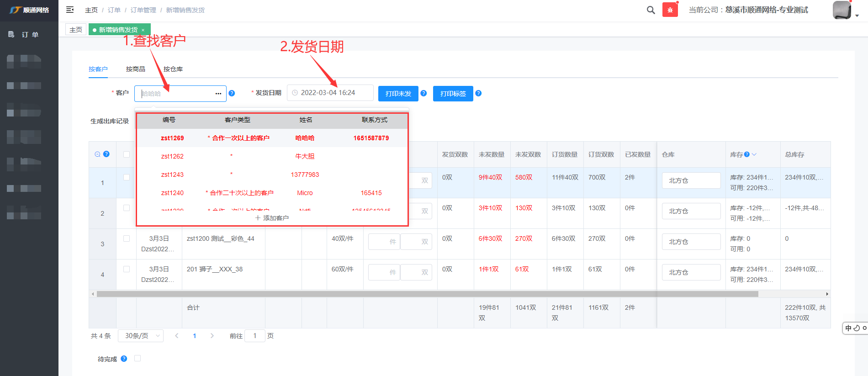Close the 新增销售发货 tab

pyautogui.click(x=143, y=30)
